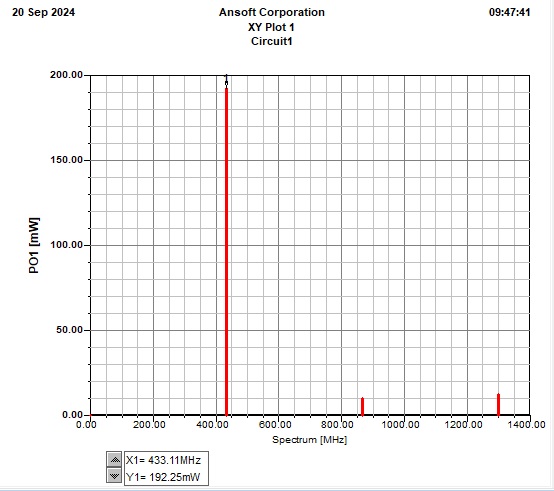Image resolution: width=554 pixels, height=491 pixels.
Task: Click the 200.00 y-axis tick label
Action: tap(66, 75)
